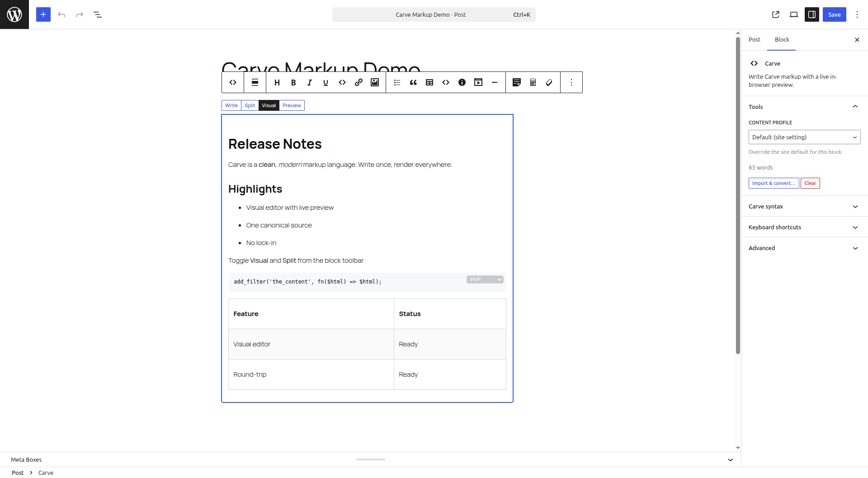Viewport: 868px width, 478px height.
Task: Insert an info callout
Action: (462, 82)
